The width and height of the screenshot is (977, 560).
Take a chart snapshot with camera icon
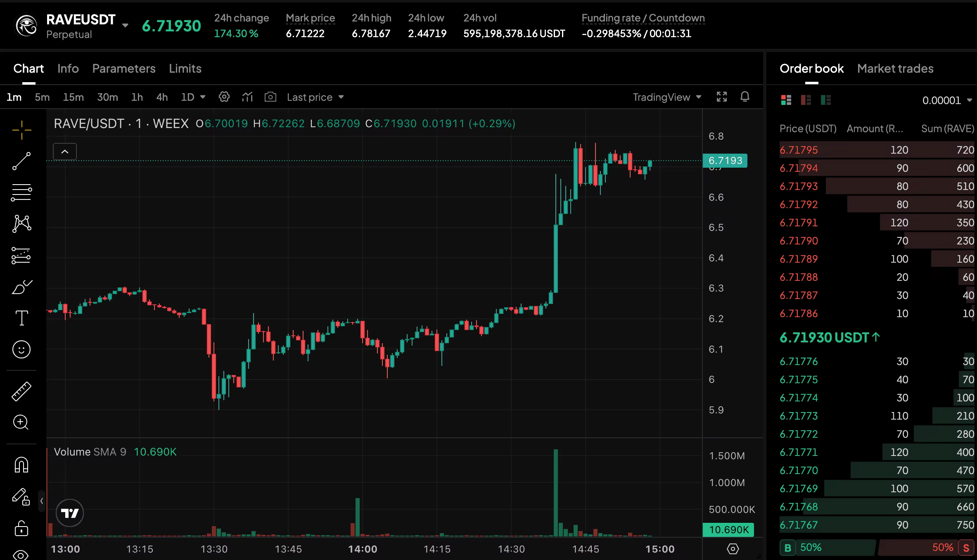click(270, 97)
